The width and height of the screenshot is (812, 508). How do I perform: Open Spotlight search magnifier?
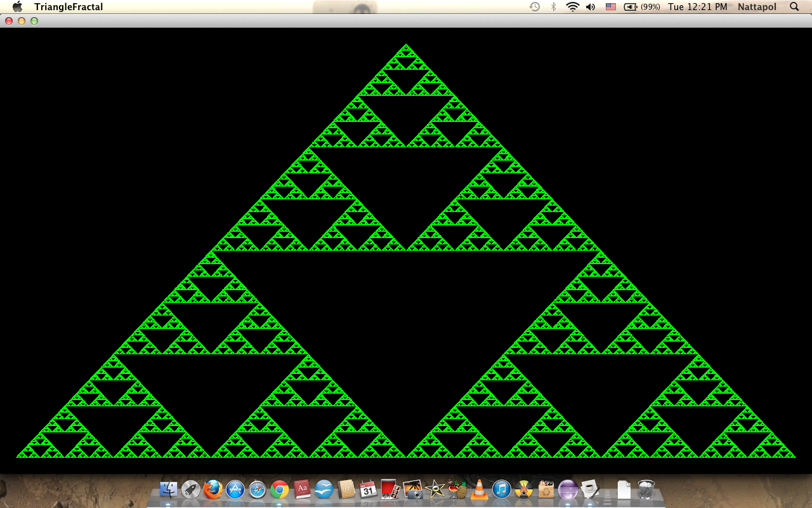[794, 7]
